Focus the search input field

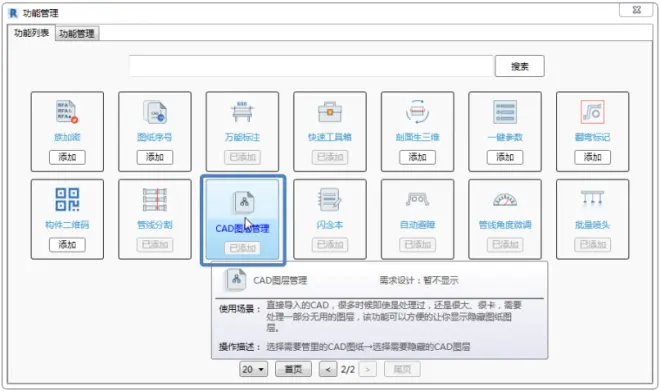[x=311, y=66]
